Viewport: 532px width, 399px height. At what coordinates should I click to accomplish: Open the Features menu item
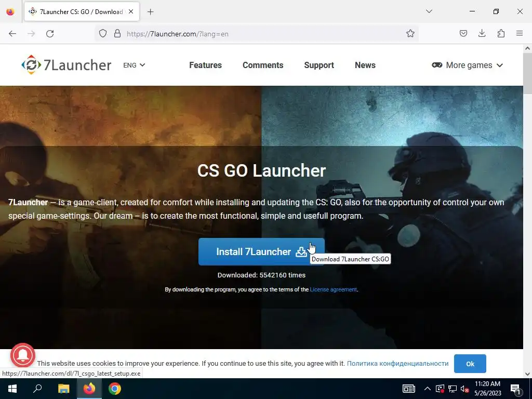tap(205, 65)
